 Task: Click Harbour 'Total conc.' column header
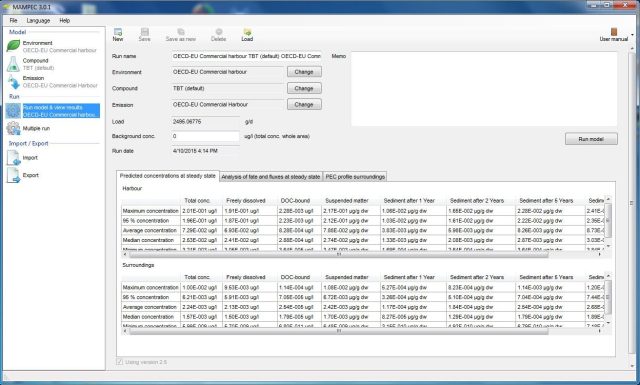pos(202,200)
